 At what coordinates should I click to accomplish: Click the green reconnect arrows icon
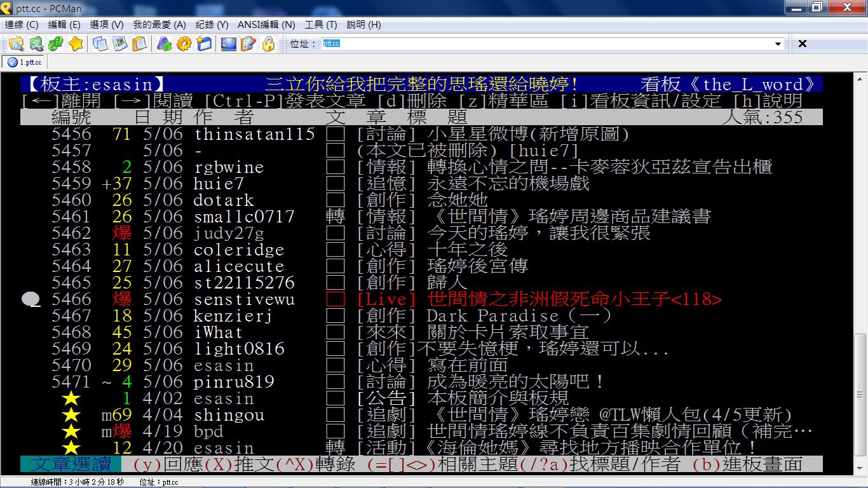click(56, 44)
